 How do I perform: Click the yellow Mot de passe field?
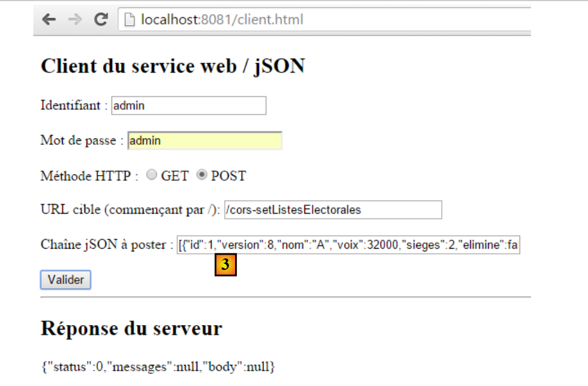(204, 140)
